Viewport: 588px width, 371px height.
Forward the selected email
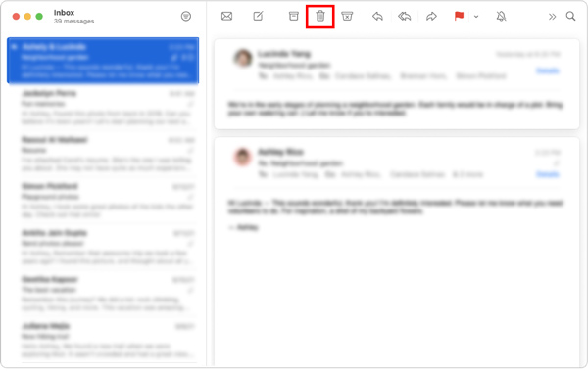(x=431, y=16)
